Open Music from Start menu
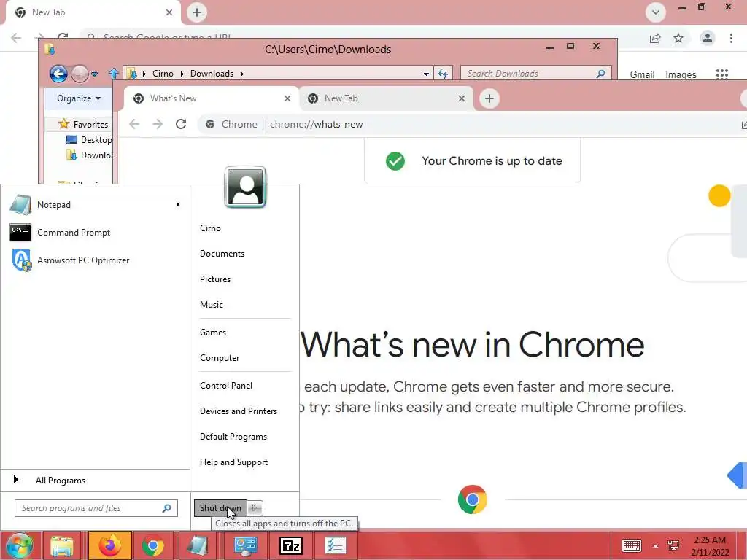The height and width of the screenshot is (560, 747). (211, 305)
